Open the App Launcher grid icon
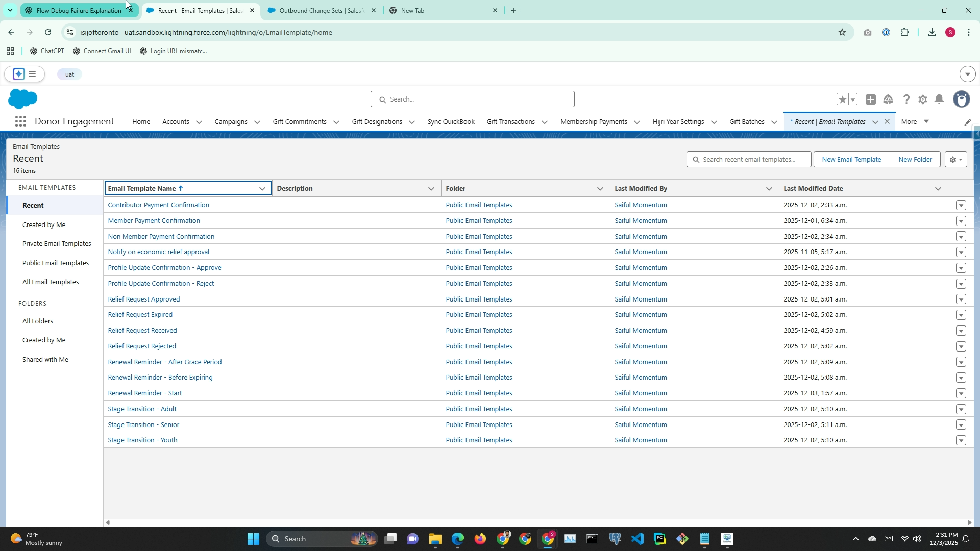This screenshot has height=551, width=980. (20, 121)
